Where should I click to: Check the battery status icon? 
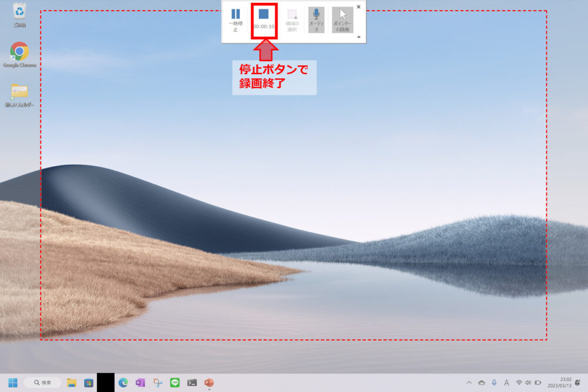538,383
